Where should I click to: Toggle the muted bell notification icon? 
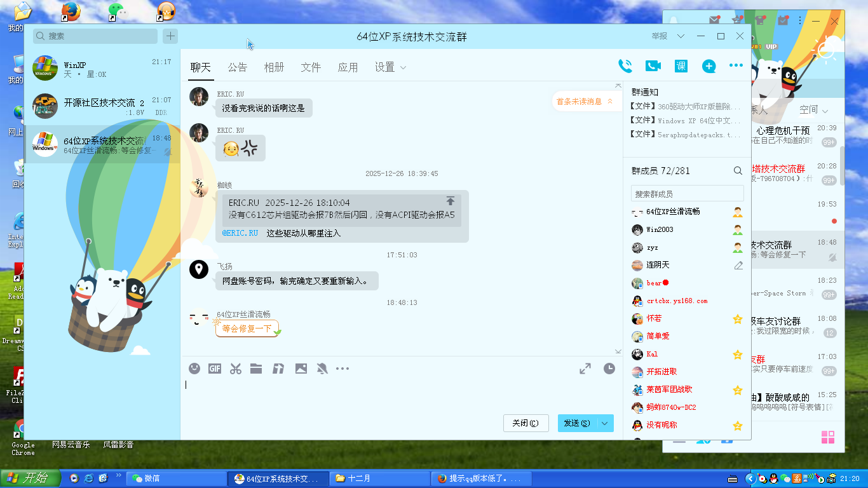(322, 369)
